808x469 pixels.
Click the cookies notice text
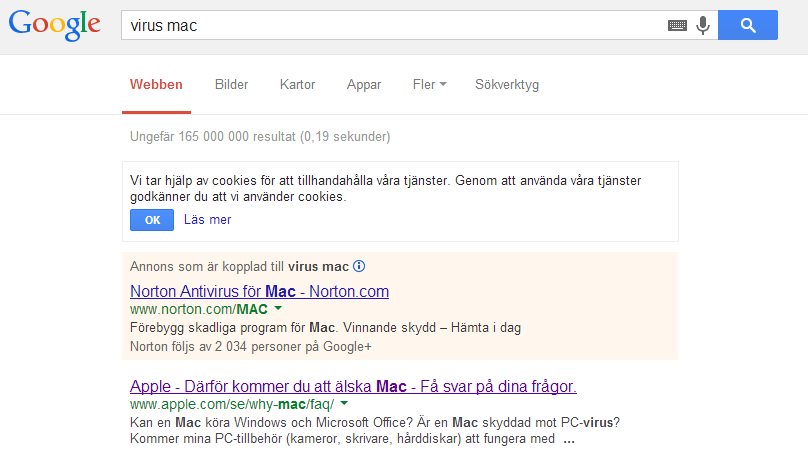[x=385, y=189]
